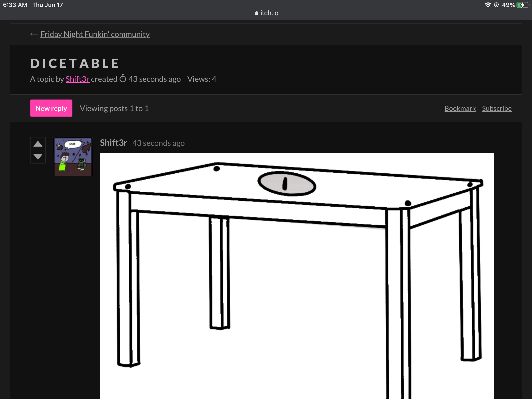This screenshot has width=532, height=399.
Task: Open the table drawing image
Action: coord(297,271)
